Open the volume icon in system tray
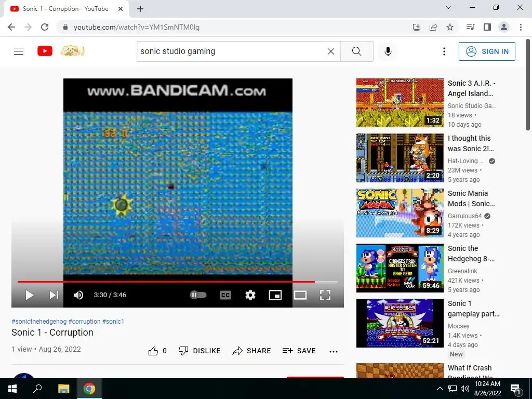This screenshot has width=532, height=399. click(x=465, y=389)
